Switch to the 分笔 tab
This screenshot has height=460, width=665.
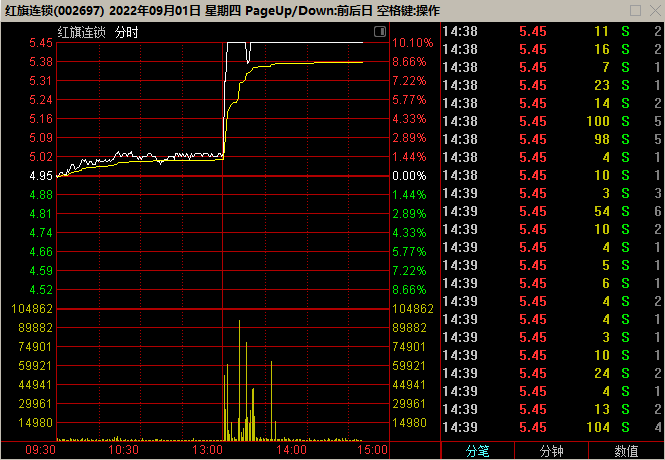tap(478, 450)
